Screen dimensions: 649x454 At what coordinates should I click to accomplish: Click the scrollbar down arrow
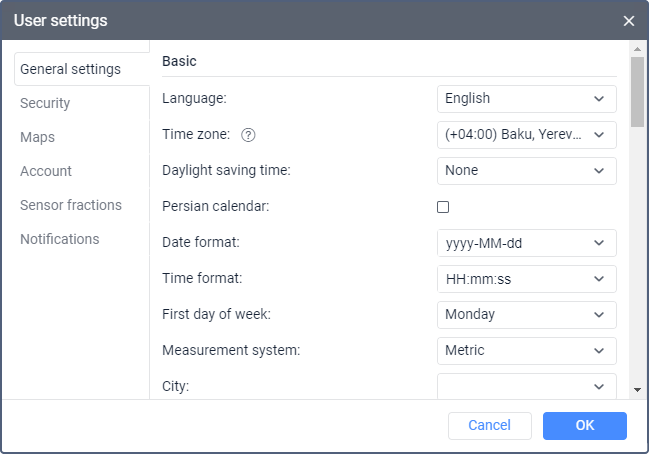637,390
